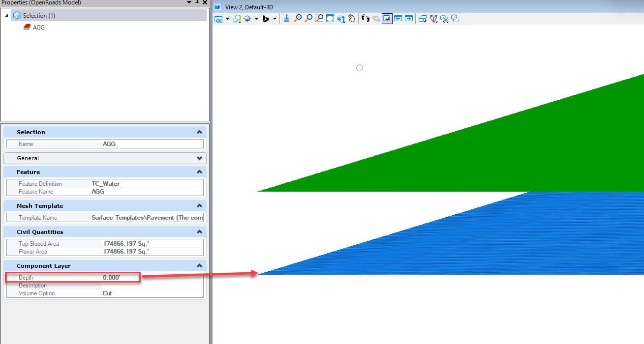The width and height of the screenshot is (644, 344).
Task: Collapse the Civil Quantities section
Action: pos(199,232)
